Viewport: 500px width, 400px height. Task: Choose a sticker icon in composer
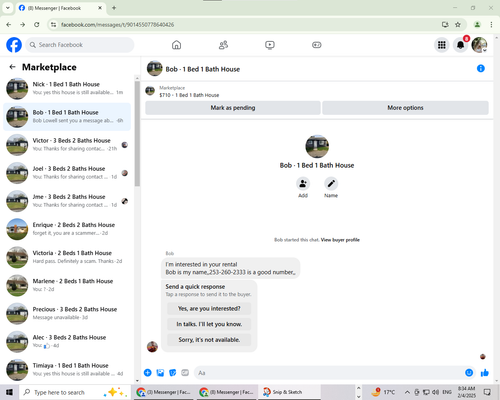point(173,373)
